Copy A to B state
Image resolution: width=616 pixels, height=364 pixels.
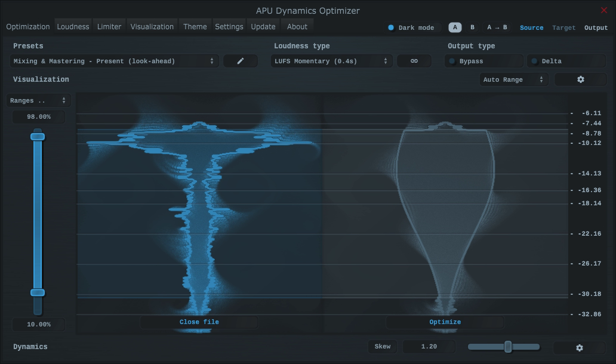(x=497, y=27)
